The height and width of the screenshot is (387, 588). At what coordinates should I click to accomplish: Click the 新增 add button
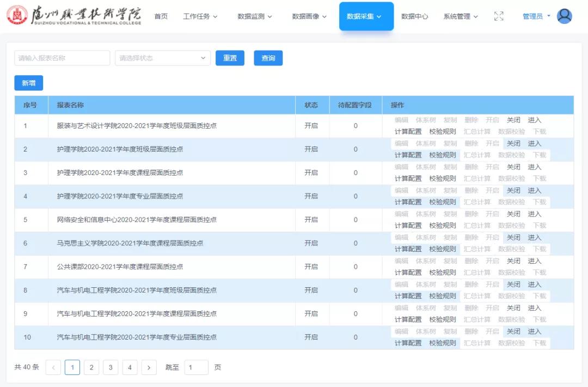(28, 83)
